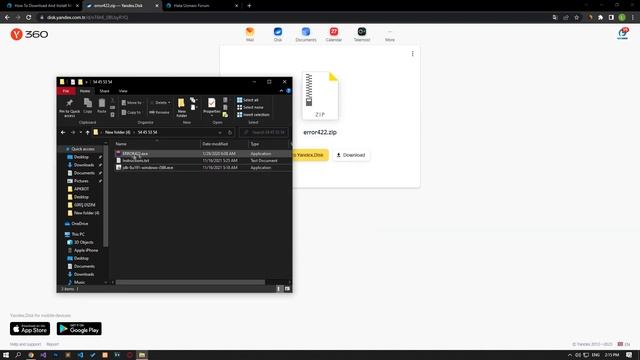This screenshot has height=360, width=640.
Task: Sort files by Name column
Action: [x=157, y=144]
